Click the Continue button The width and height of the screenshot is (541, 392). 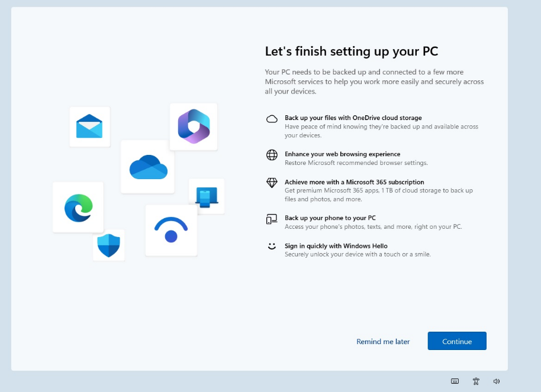pos(457,341)
